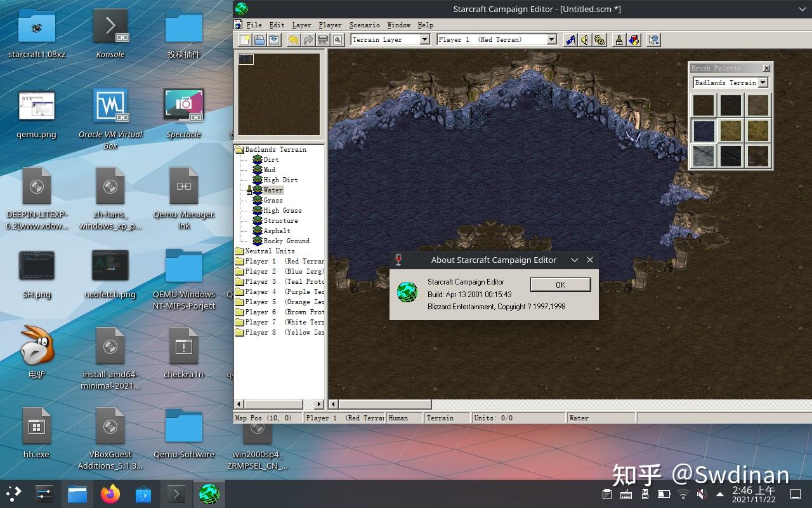Create a new map with New icon
The width and height of the screenshot is (812, 508).
245,39
